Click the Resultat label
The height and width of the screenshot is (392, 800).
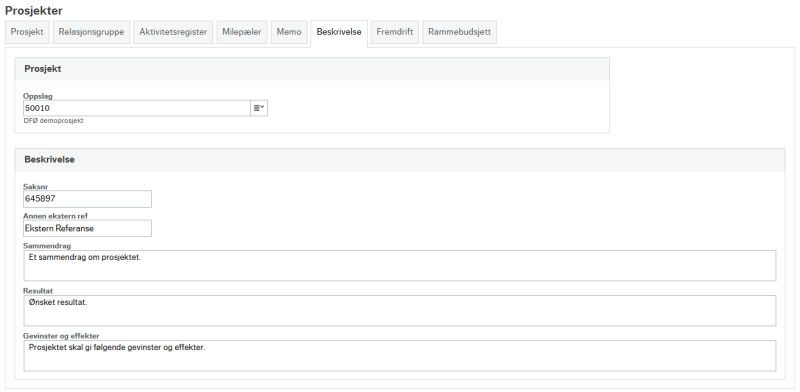pos(38,291)
